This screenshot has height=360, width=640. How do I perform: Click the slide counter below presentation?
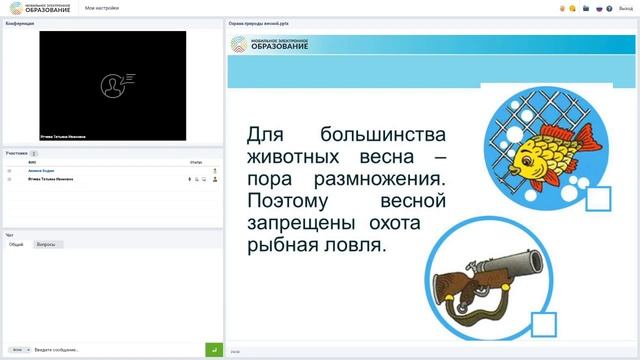click(235, 351)
